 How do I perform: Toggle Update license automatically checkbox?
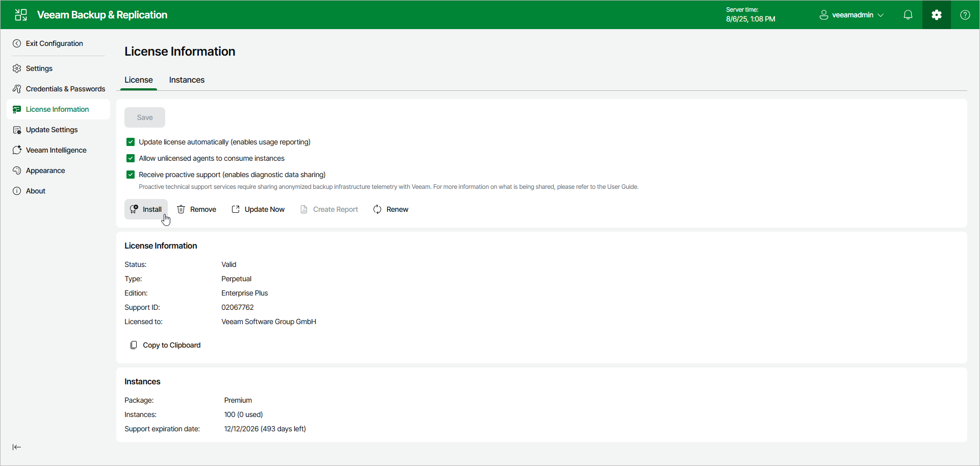131,142
